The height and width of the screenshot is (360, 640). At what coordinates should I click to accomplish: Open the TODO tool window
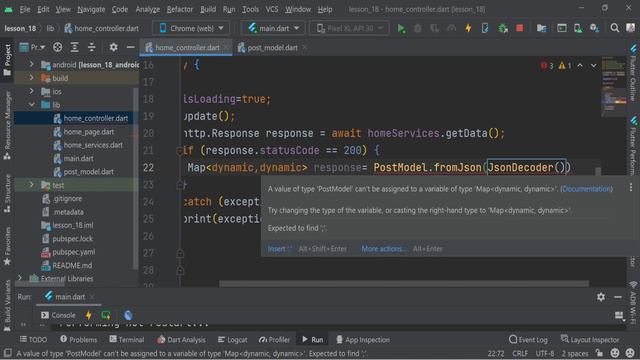pos(33,340)
